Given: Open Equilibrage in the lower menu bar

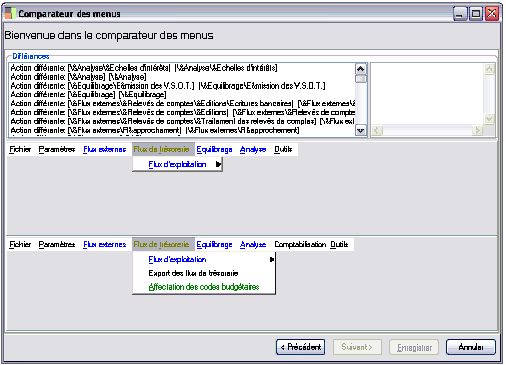Looking at the screenshot, I should tap(214, 244).
